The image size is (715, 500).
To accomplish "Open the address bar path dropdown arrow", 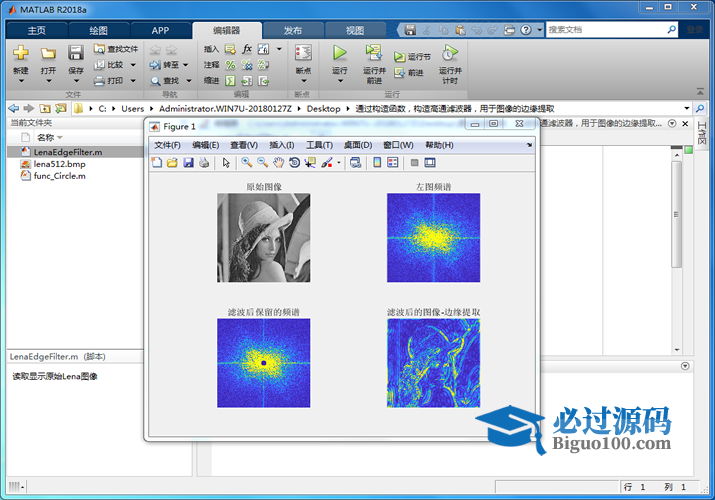I will pyautogui.click(x=687, y=108).
